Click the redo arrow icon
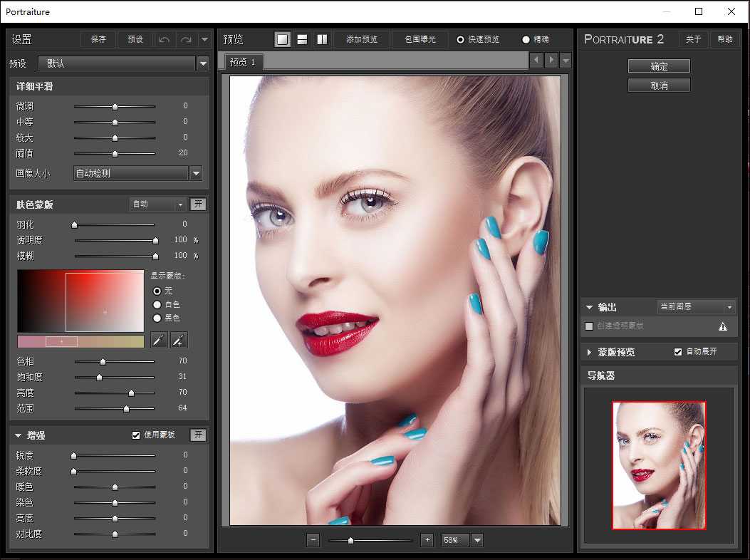Viewport: 750px width, 560px height. click(185, 39)
